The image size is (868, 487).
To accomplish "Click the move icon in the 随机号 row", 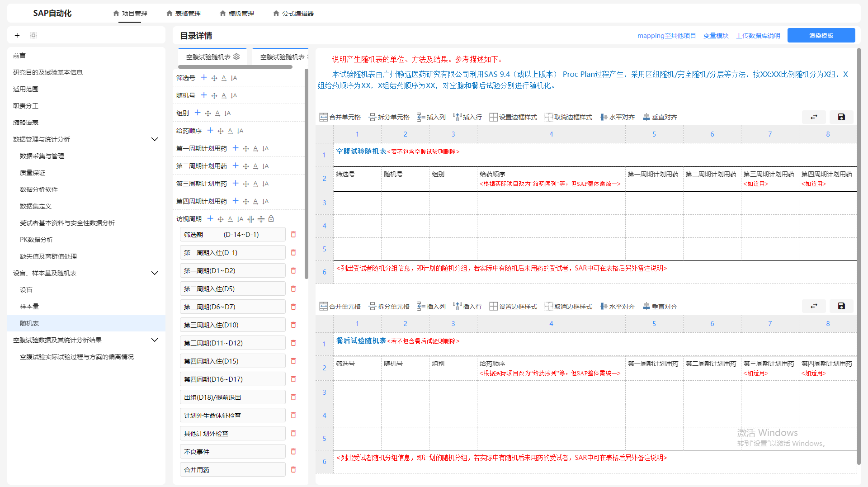I will coord(214,95).
